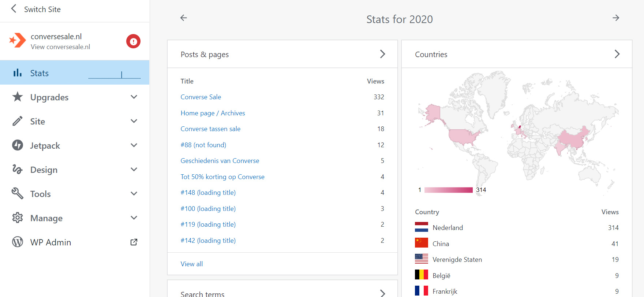Screen dimensions: 644x297
Task: Select the Design menu item
Action: click(75, 169)
